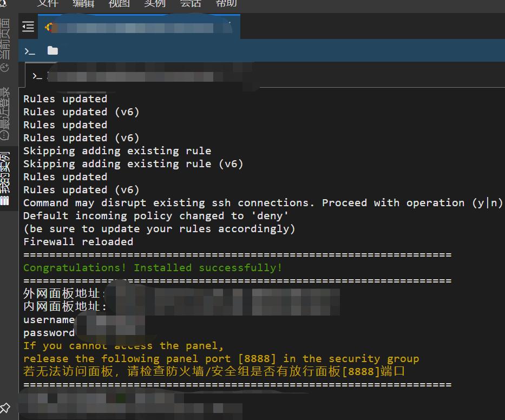Open the folder file manager icon

[53, 51]
